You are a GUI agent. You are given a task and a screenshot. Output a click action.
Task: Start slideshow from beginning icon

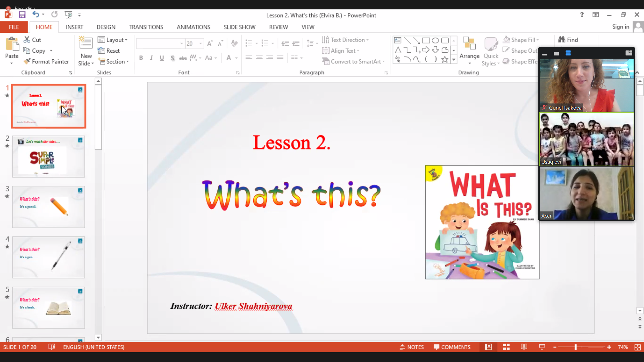(68, 14)
